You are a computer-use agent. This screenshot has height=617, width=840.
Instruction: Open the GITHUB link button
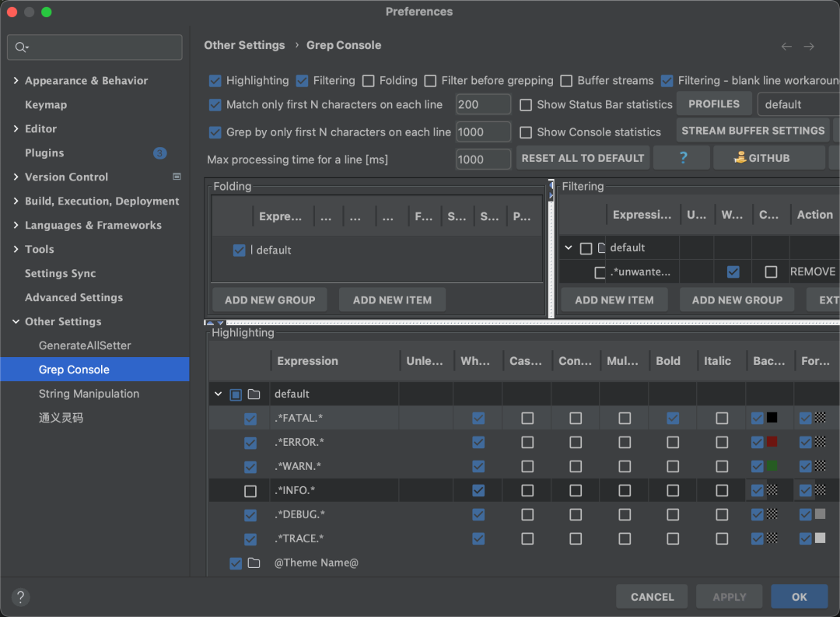coord(768,158)
